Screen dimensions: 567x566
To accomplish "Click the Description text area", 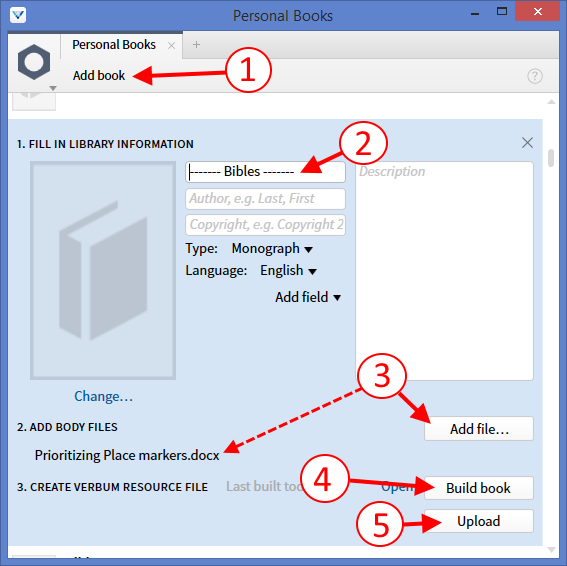I will pyautogui.click(x=444, y=271).
